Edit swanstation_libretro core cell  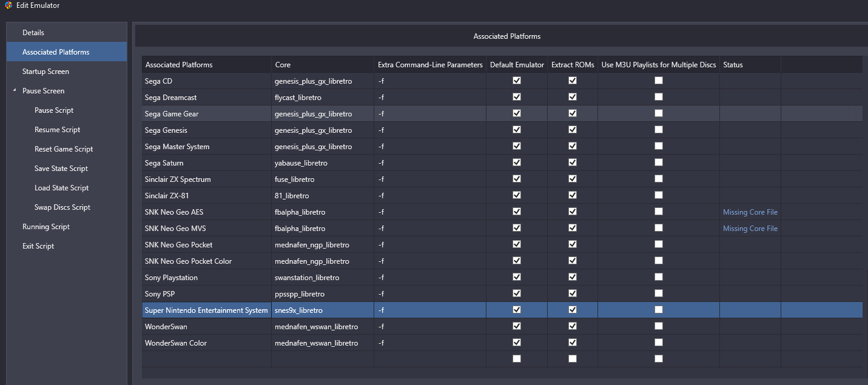323,277
